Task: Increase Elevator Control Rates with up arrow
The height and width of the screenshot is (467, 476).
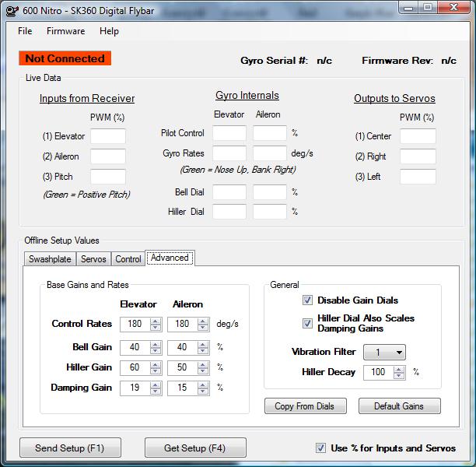Action: pyautogui.click(x=155, y=320)
